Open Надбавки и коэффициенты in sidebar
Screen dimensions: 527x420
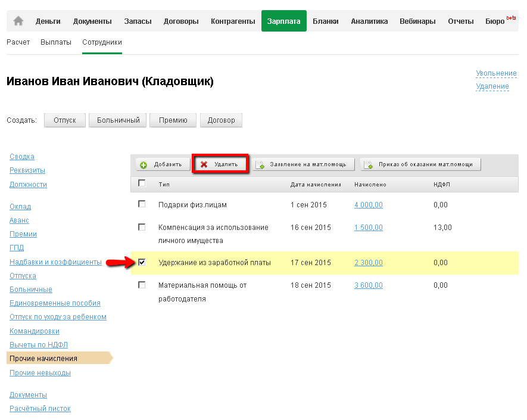click(x=55, y=262)
